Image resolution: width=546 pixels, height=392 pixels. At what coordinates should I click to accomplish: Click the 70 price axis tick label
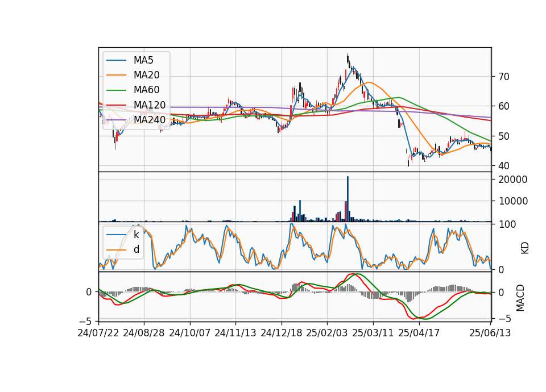(x=503, y=77)
